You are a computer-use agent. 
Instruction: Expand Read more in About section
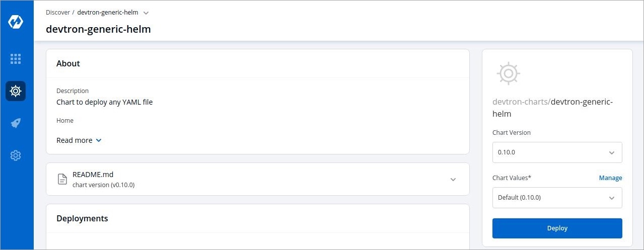click(x=79, y=140)
